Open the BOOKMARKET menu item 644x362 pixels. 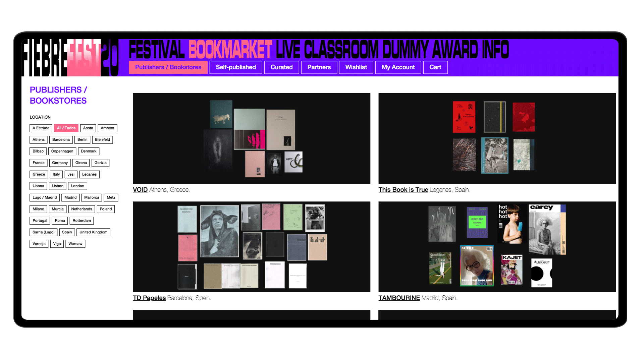230,50
